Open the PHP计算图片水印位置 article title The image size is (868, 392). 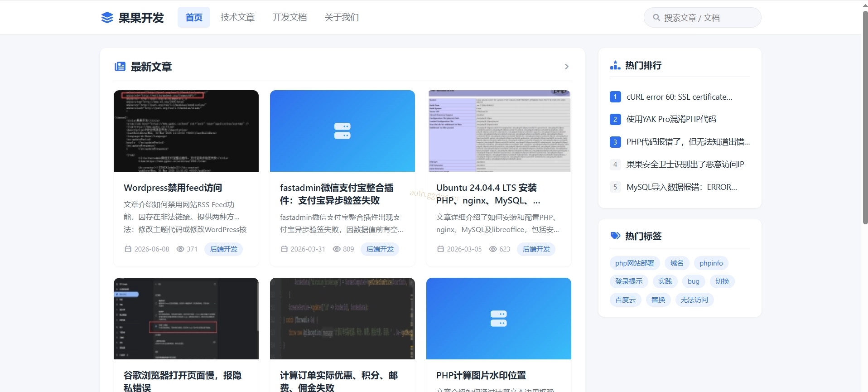pyautogui.click(x=481, y=375)
